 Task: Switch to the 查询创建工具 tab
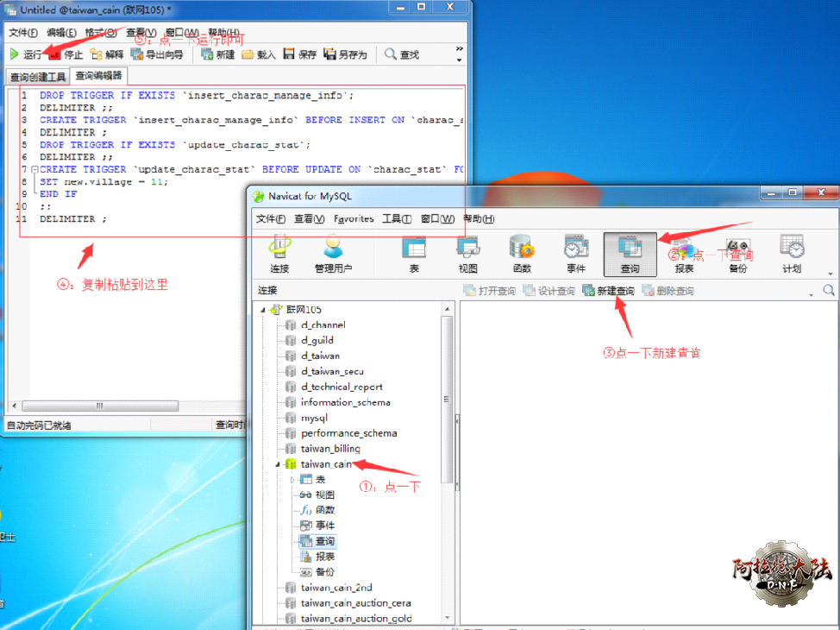37,77
